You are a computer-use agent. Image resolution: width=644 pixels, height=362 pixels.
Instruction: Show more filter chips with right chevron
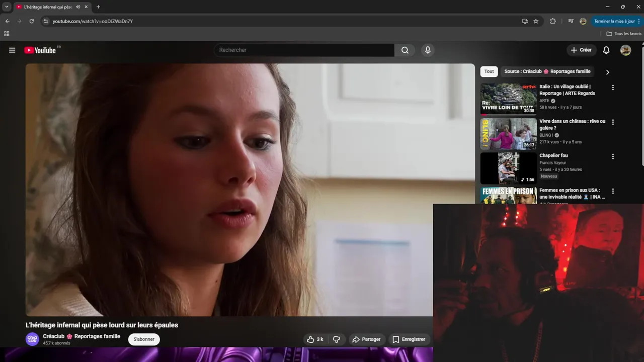tap(607, 72)
